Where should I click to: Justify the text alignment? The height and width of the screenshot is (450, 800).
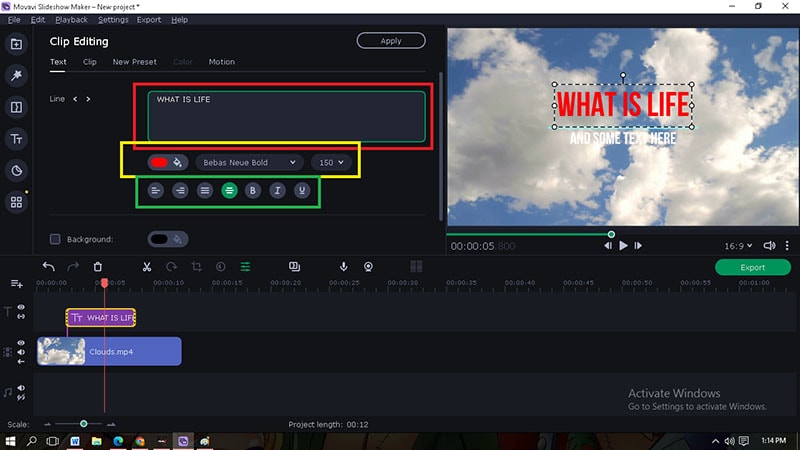coord(205,190)
